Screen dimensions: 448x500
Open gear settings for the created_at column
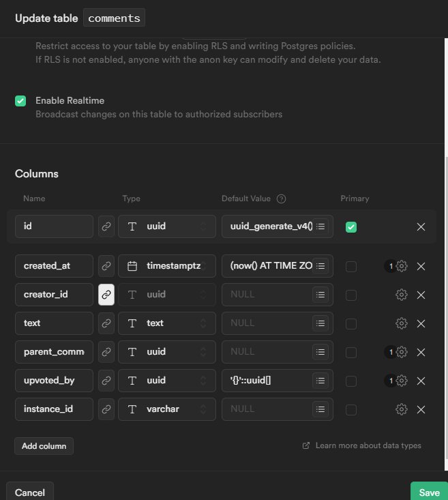point(402,266)
